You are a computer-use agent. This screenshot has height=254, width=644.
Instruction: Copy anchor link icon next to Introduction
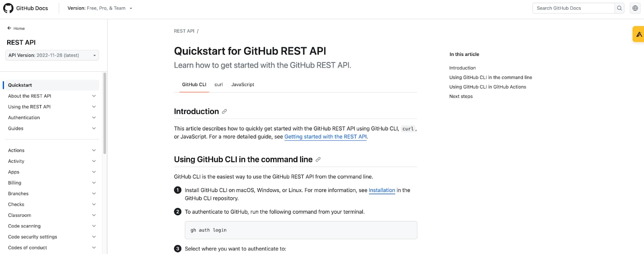coord(224,112)
